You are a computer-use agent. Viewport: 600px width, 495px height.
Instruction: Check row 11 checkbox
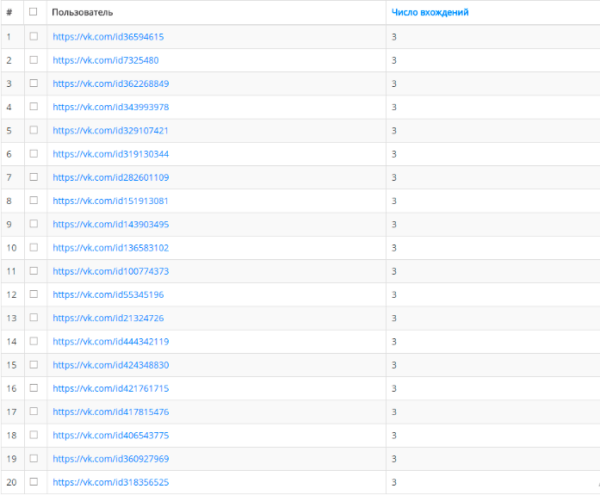pyautogui.click(x=34, y=271)
